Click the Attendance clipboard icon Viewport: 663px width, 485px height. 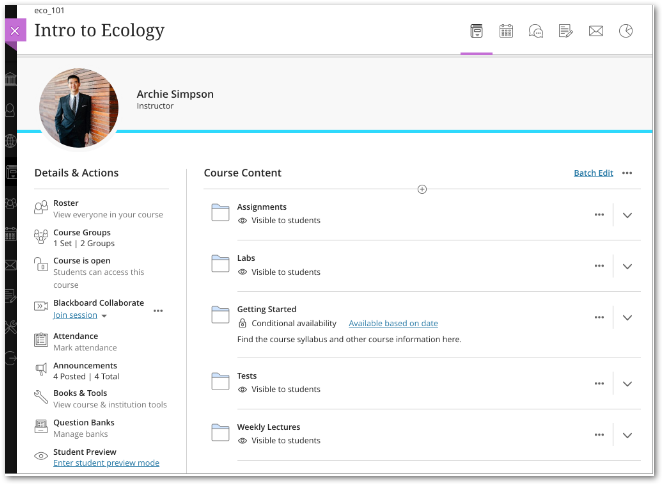41,340
